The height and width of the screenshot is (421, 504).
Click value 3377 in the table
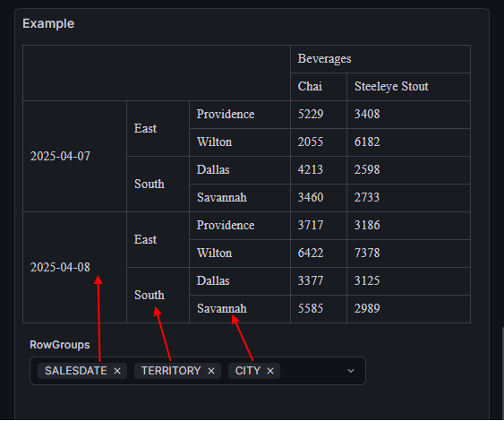point(311,280)
